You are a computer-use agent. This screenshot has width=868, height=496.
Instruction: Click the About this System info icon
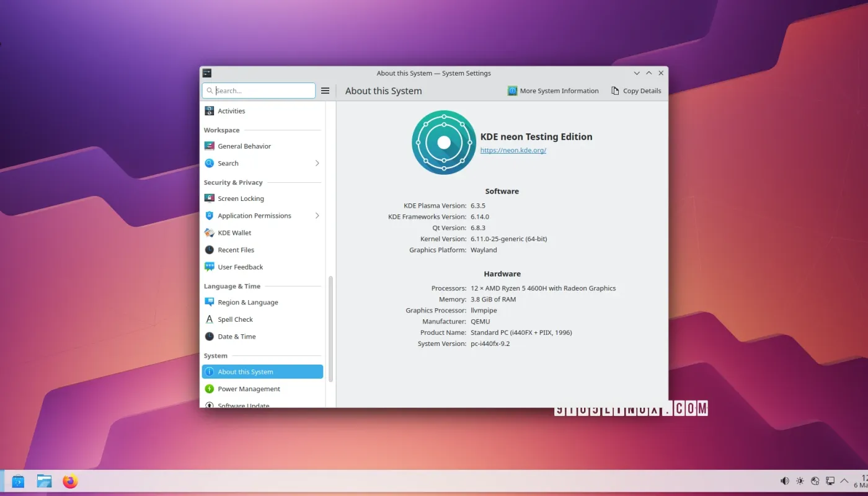(x=210, y=372)
